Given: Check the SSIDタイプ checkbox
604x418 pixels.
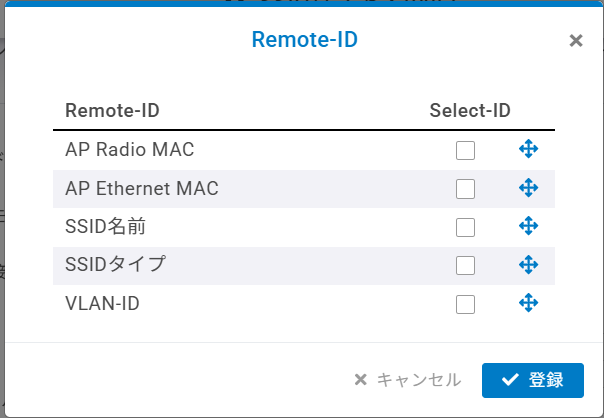Looking at the screenshot, I should click(x=465, y=265).
